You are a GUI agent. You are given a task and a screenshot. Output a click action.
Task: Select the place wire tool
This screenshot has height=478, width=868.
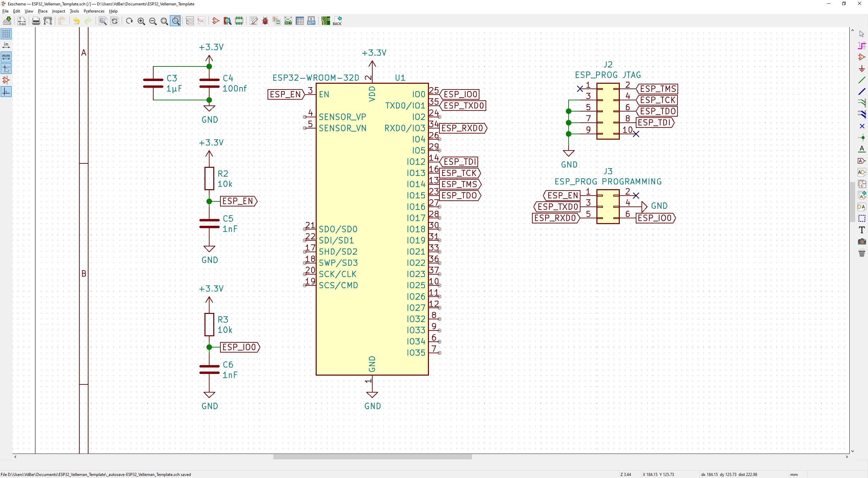point(862,80)
